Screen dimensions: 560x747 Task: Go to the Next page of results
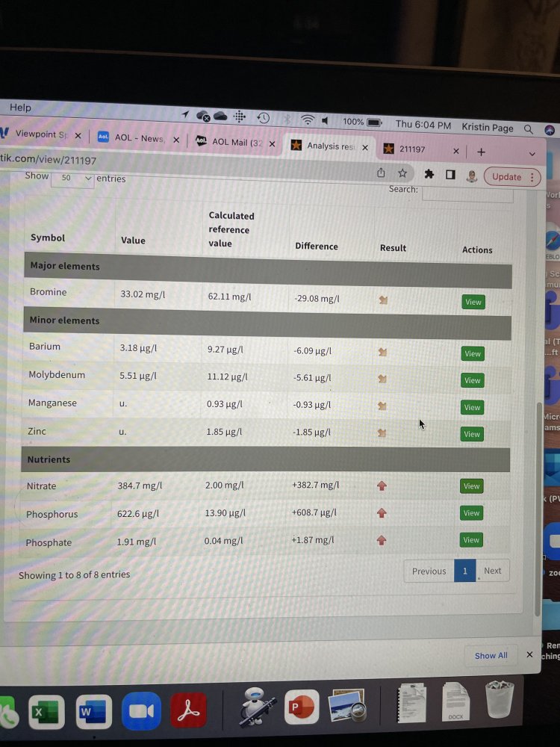[492, 571]
